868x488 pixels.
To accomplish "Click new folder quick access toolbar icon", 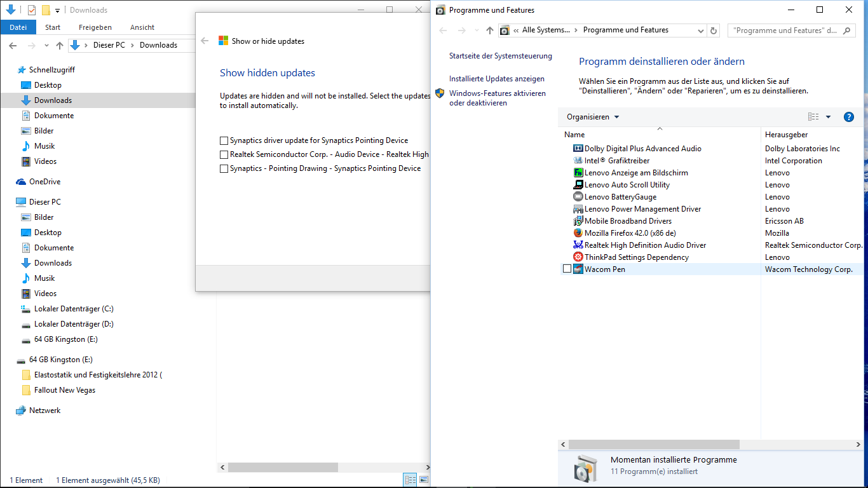I will (x=46, y=10).
